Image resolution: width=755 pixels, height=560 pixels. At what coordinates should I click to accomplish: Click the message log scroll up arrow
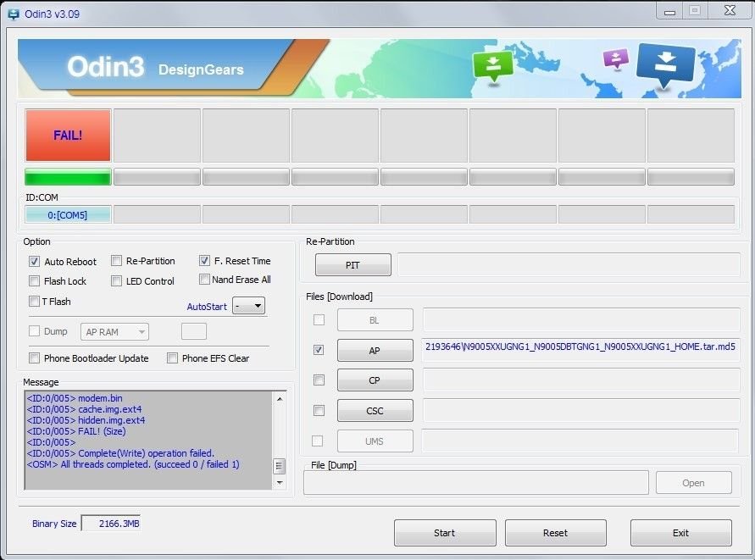pyautogui.click(x=280, y=399)
